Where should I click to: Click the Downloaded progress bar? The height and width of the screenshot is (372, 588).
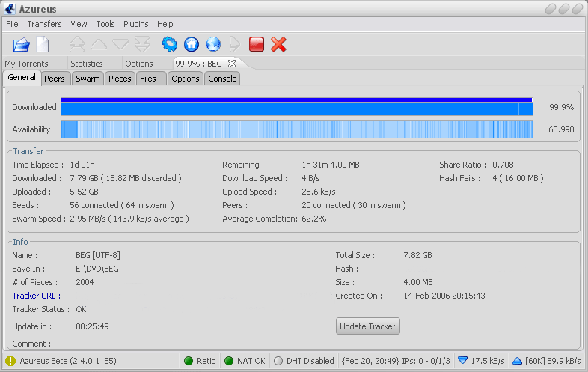[x=297, y=106]
